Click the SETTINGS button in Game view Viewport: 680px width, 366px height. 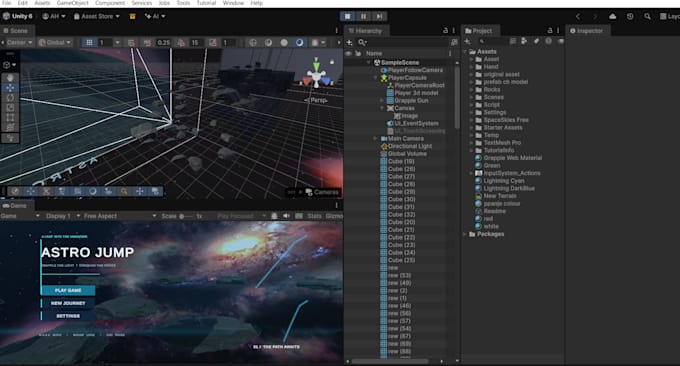click(68, 316)
